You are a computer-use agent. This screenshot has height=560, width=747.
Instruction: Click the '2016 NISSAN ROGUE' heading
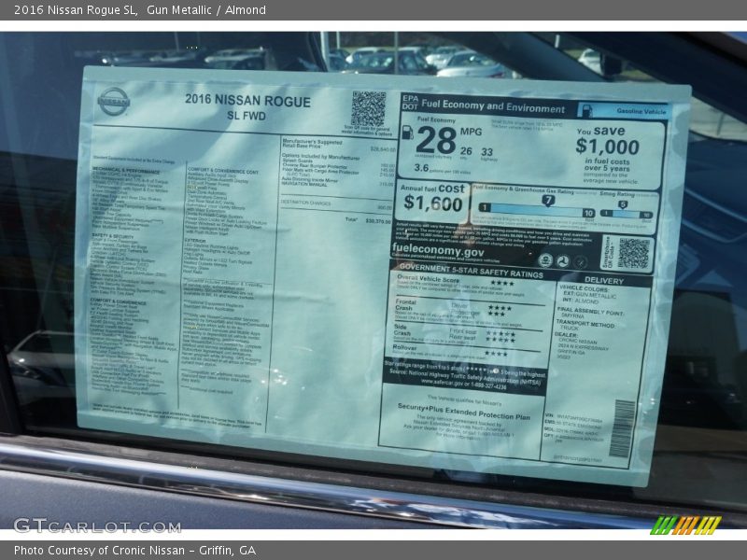click(247, 100)
